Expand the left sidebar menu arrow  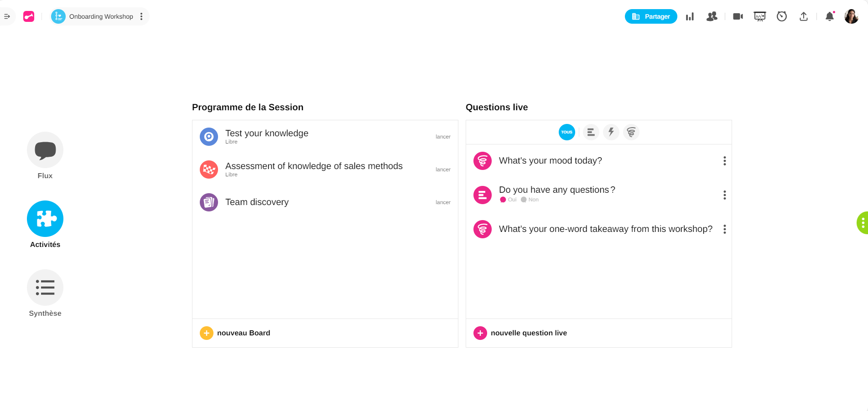7,16
